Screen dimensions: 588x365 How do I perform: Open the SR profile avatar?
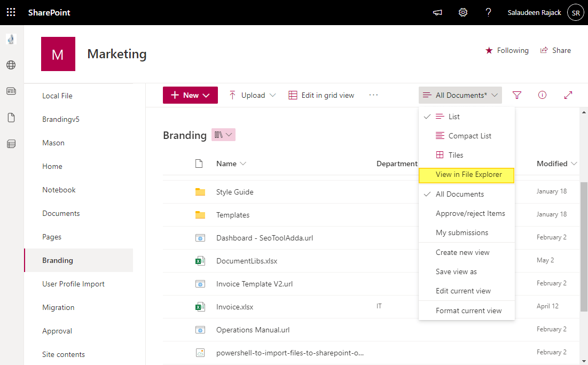(x=575, y=12)
